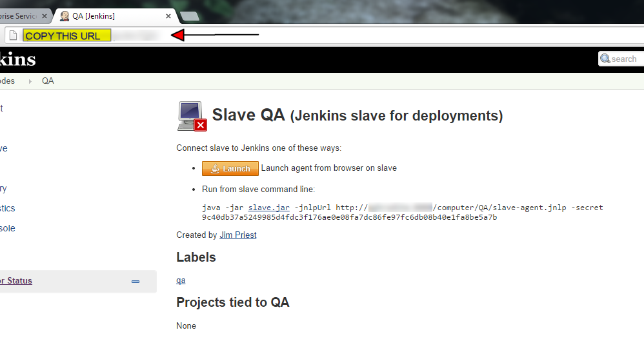The image size is (644, 359).
Task: Click the offline Slave QA computer icon
Action: click(x=191, y=116)
